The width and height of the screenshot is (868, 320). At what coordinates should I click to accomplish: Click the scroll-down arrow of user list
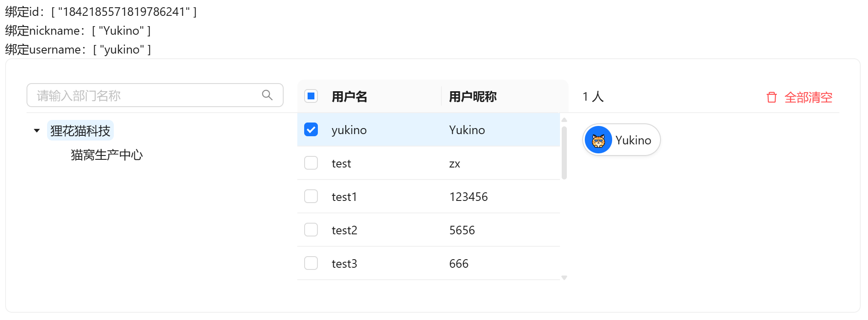coord(564,278)
